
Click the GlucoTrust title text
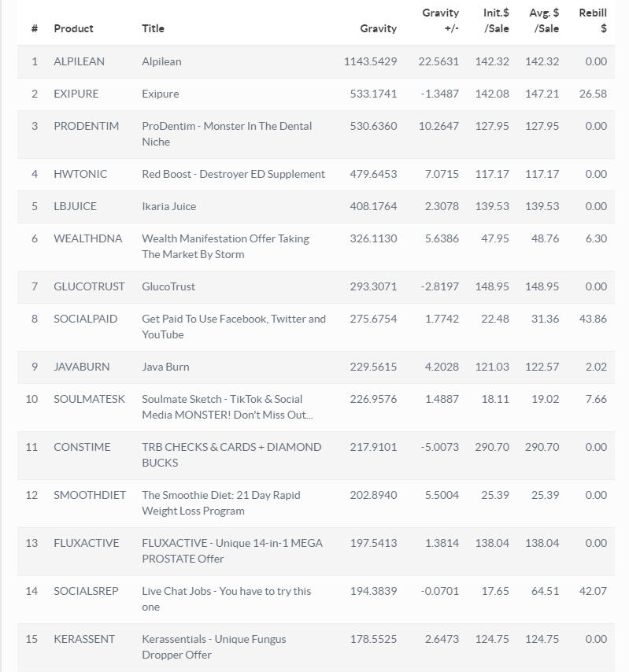(x=168, y=286)
